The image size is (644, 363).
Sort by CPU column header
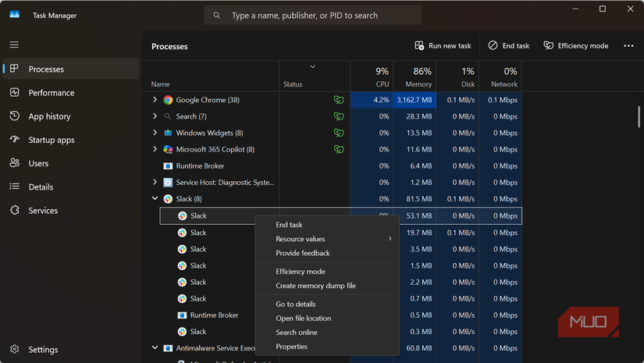pyautogui.click(x=372, y=77)
